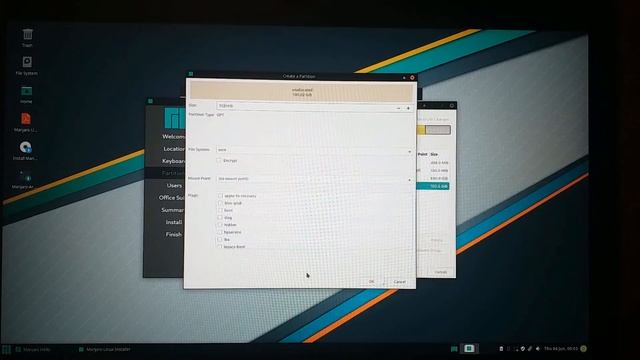Open the Mount Point dropdown
This screenshot has width=640, height=360.
point(314,179)
